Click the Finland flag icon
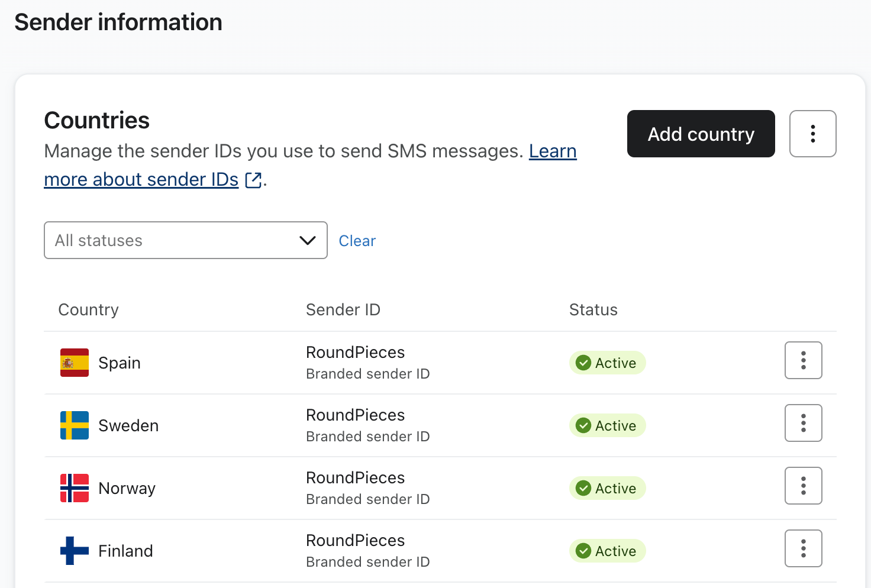The width and height of the screenshot is (871, 588). pyautogui.click(x=74, y=550)
